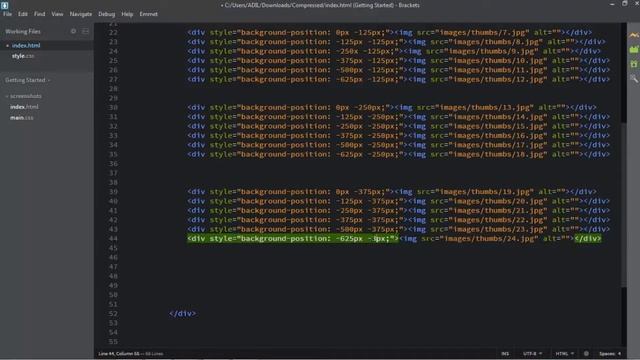Viewport: 640px width, 360px height.
Task: Open the Getting Started project dropdown
Action: point(27,80)
